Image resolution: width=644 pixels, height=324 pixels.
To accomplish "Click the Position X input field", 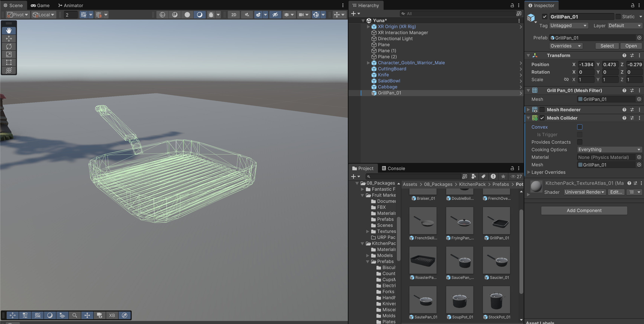I will (x=586, y=64).
